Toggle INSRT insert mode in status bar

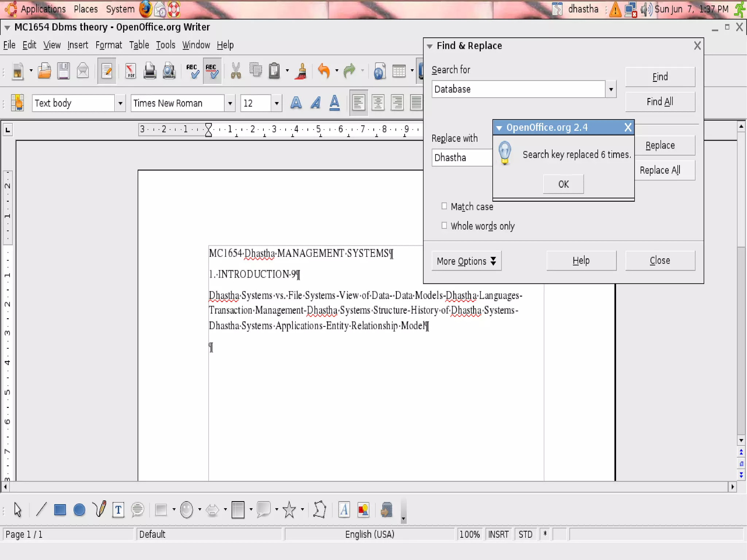tap(498, 534)
